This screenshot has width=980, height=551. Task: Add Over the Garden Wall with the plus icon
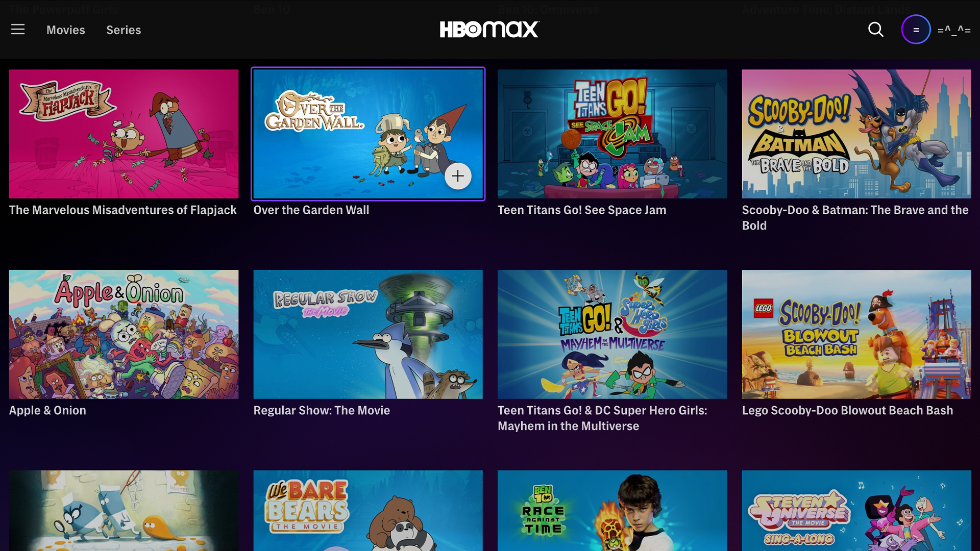click(x=458, y=177)
